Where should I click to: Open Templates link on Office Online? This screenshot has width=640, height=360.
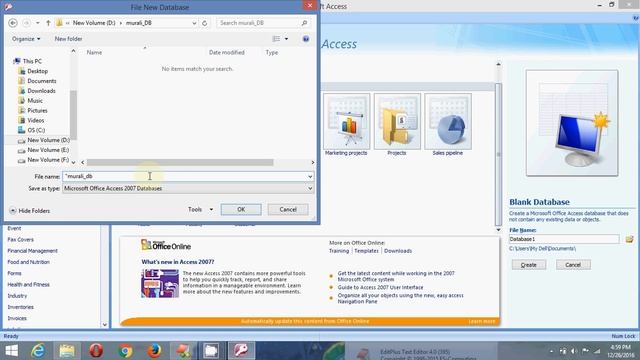pyautogui.click(x=366, y=251)
